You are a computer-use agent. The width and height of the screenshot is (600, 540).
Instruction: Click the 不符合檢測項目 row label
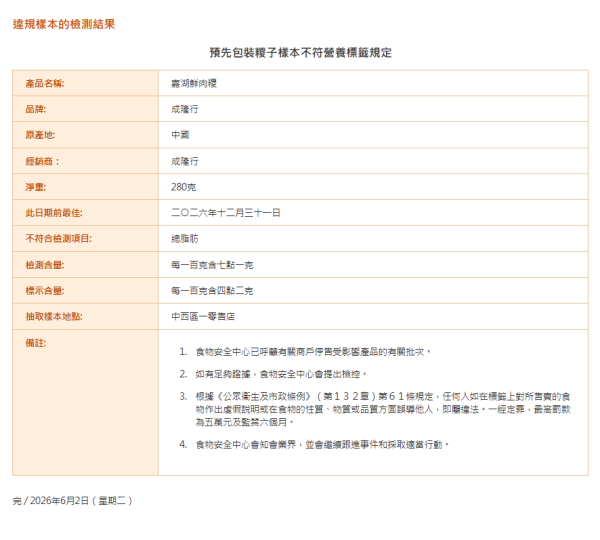coord(59,238)
